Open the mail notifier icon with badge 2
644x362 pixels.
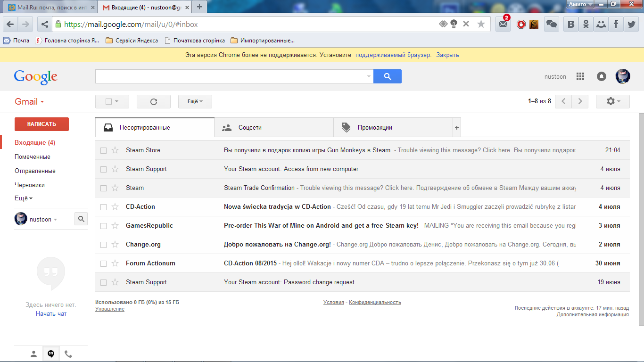point(504,24)
